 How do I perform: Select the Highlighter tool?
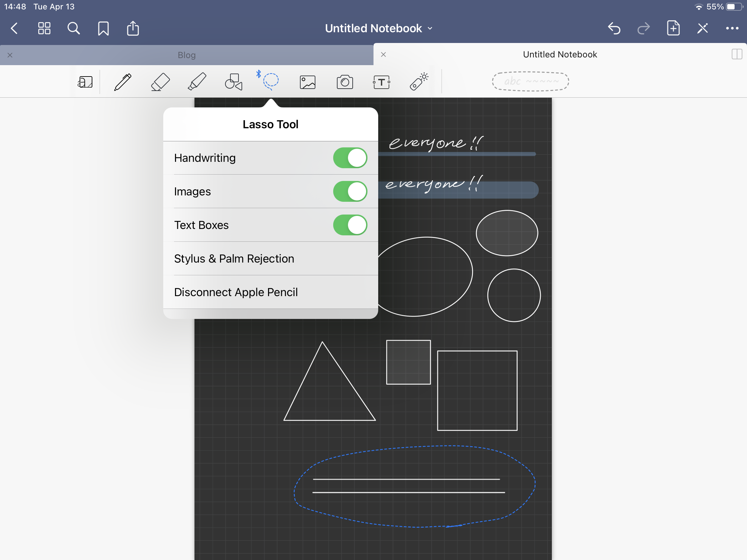197,82
